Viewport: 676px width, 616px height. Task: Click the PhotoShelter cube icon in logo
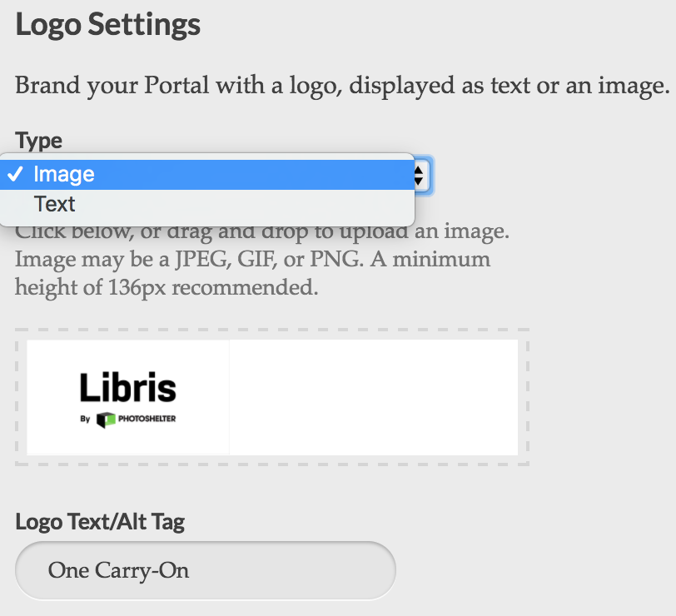(106, 420)
